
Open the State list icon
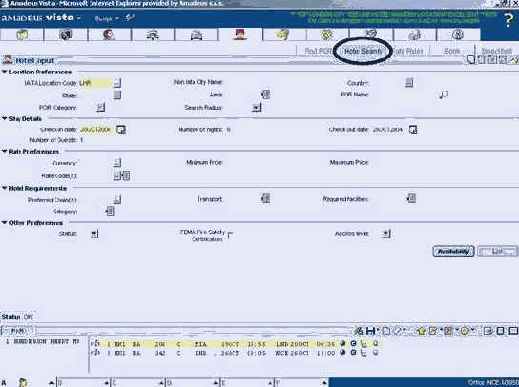(x=117, y=95)
